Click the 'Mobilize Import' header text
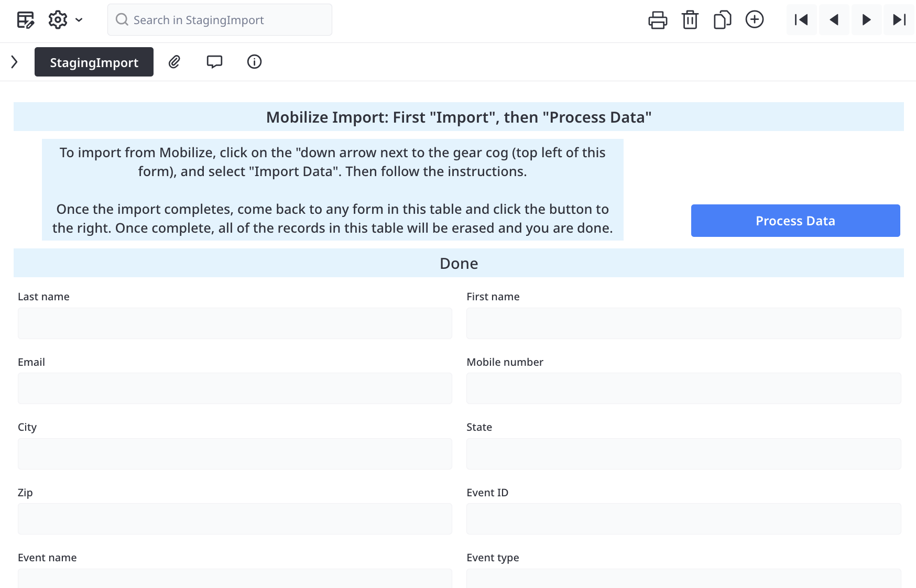 click(459, 117)
